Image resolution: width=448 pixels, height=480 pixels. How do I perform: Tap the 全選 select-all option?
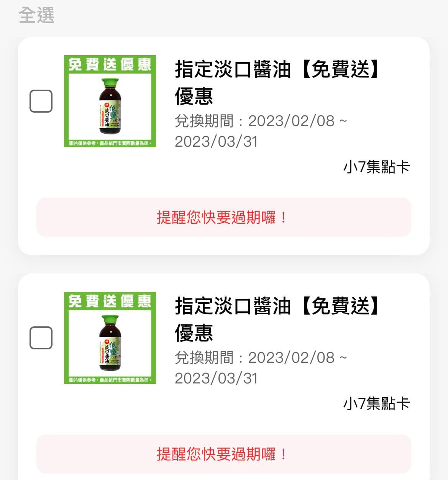click(x=36, y=15)
